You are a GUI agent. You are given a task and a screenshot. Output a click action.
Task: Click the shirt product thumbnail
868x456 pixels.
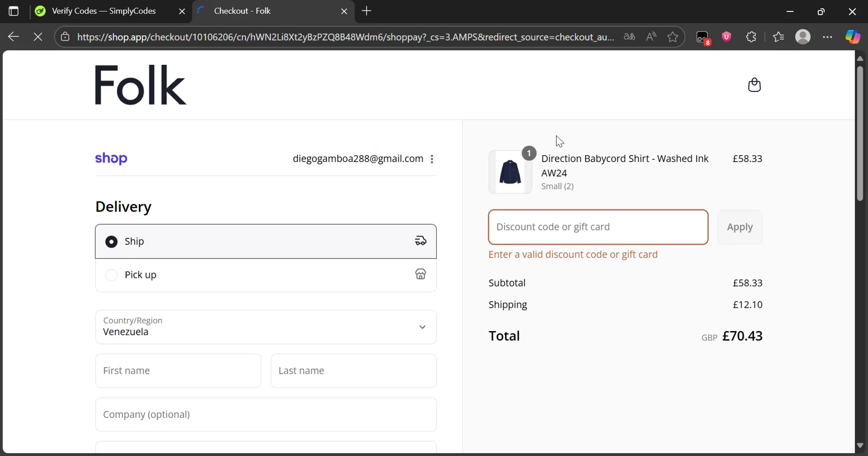point(510,172)
